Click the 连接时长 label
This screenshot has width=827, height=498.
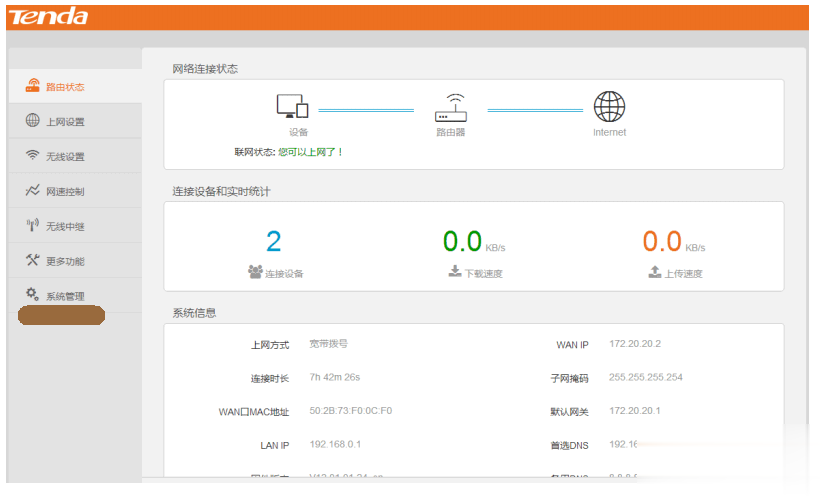tap(270, 379)
